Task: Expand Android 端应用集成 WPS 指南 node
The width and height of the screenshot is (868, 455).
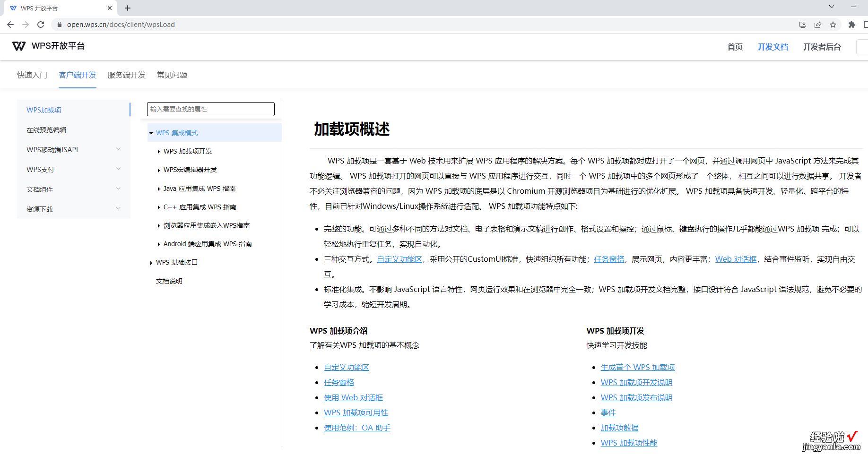Action: tap(158, 244)
